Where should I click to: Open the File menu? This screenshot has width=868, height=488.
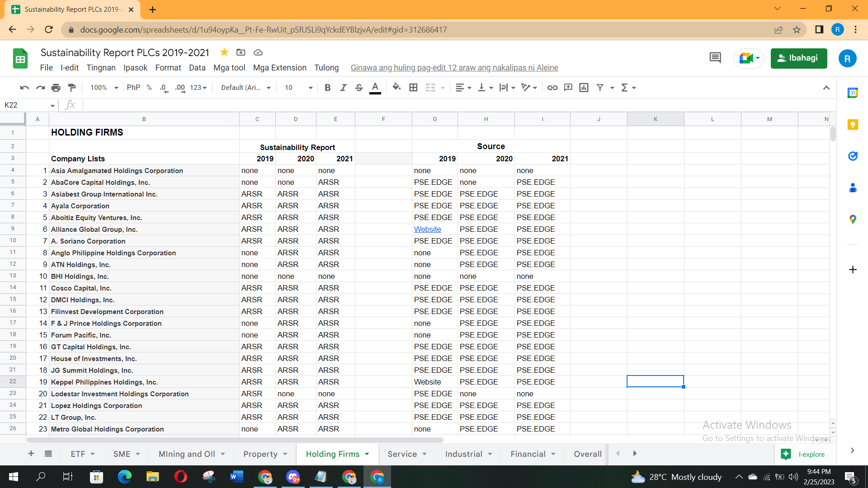[x=46, y=68]
